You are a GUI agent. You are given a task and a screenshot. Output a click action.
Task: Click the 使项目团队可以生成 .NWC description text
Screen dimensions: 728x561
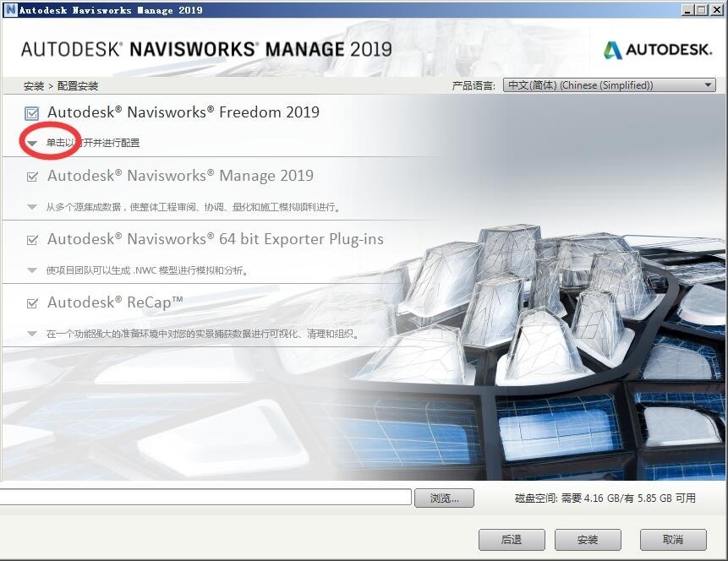tap(147, 270)
